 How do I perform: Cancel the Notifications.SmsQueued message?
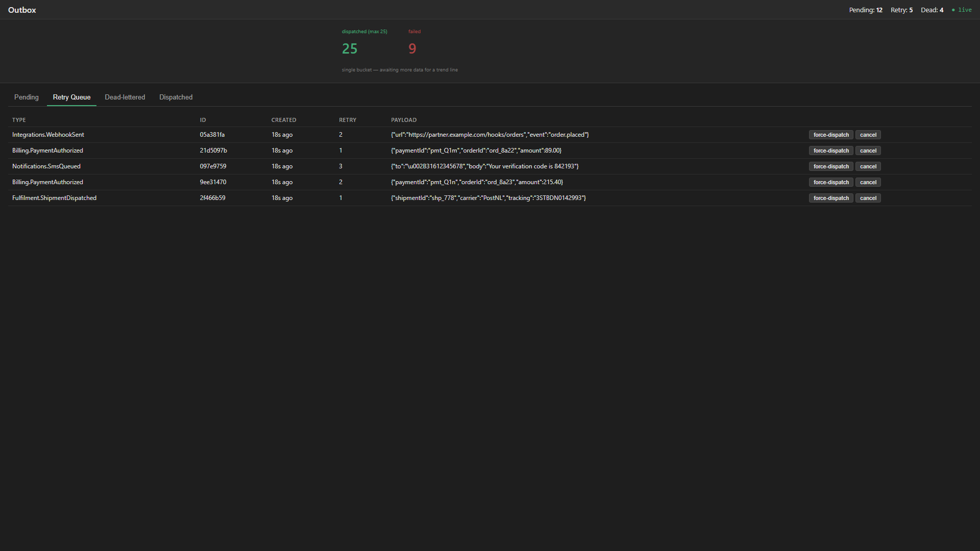point(868,166)
